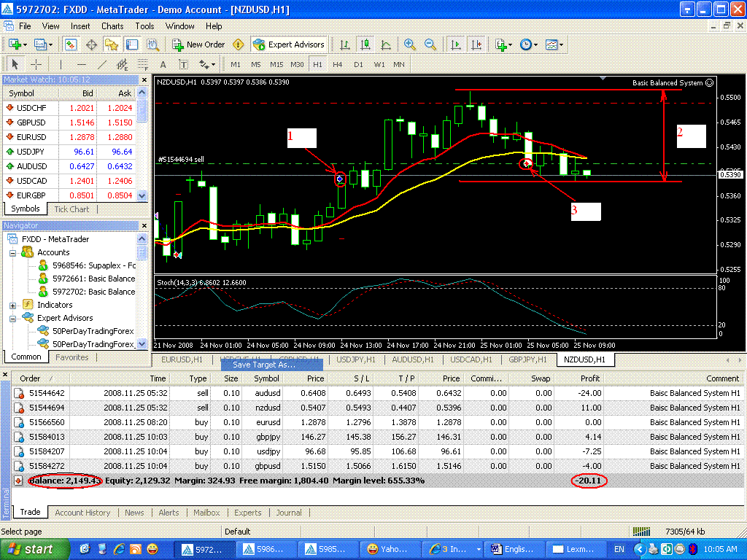The height and width of the screenshot is (560, 747).
Task: Switch to the Account History tab
Action: coord(82,513)
